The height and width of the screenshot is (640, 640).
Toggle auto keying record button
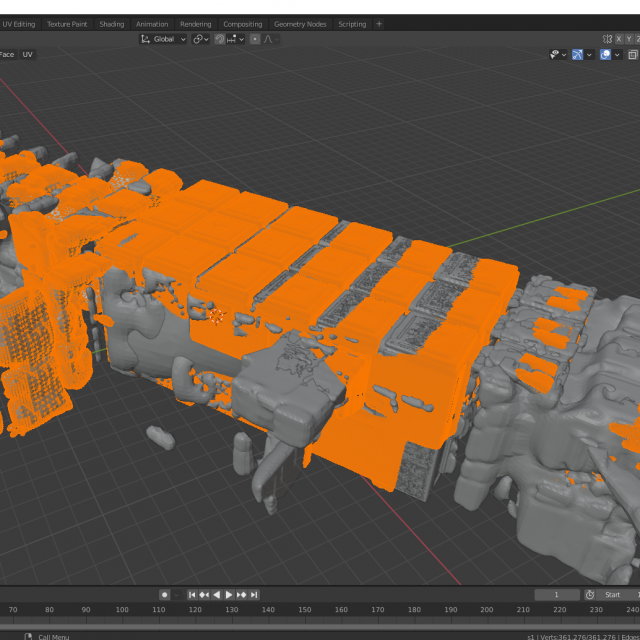(x=165, y=595)
